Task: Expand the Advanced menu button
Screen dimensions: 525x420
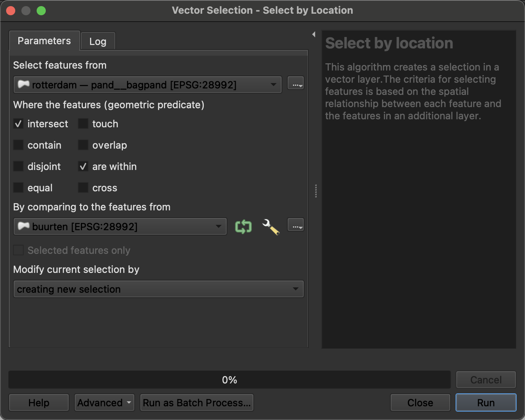Action: (x=104, y=403)
